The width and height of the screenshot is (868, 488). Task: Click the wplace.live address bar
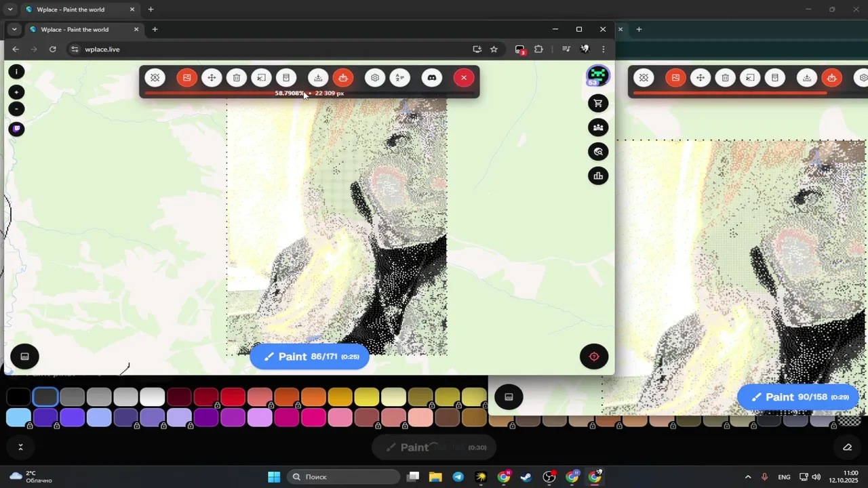pyautogui.click(x=271, y=49)
